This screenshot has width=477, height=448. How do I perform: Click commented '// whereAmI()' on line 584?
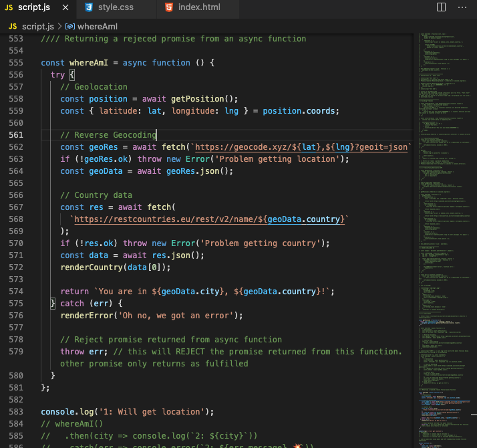point(71,424)
